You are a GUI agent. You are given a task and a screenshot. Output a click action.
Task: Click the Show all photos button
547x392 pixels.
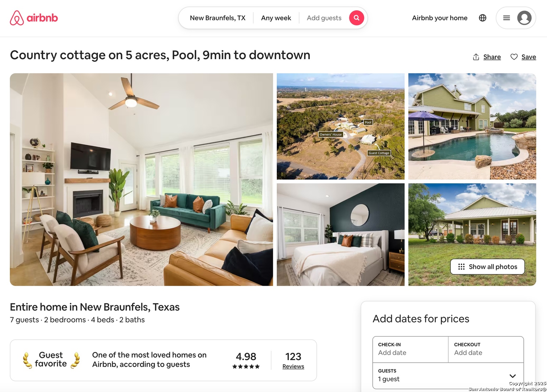[487, 267]
